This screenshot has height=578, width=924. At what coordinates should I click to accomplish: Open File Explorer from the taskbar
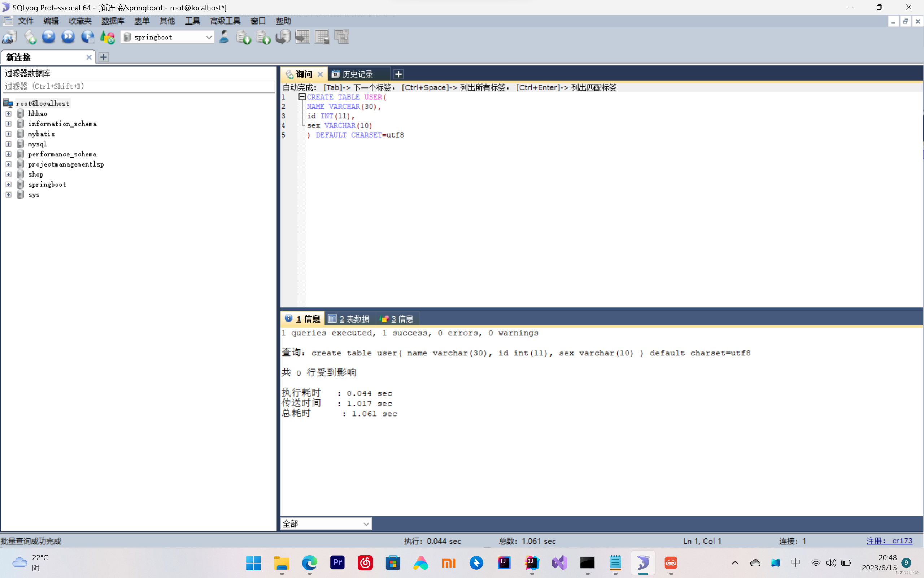[x=282, y=563]
